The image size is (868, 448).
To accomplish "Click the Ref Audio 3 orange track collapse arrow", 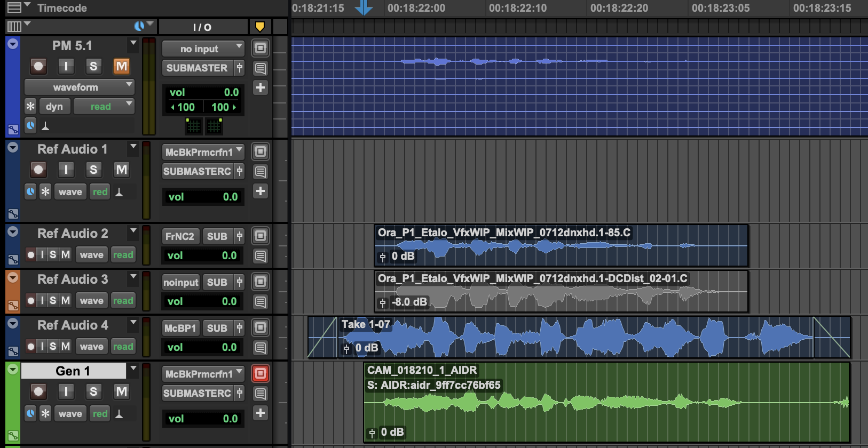I will tap(13, 278).
